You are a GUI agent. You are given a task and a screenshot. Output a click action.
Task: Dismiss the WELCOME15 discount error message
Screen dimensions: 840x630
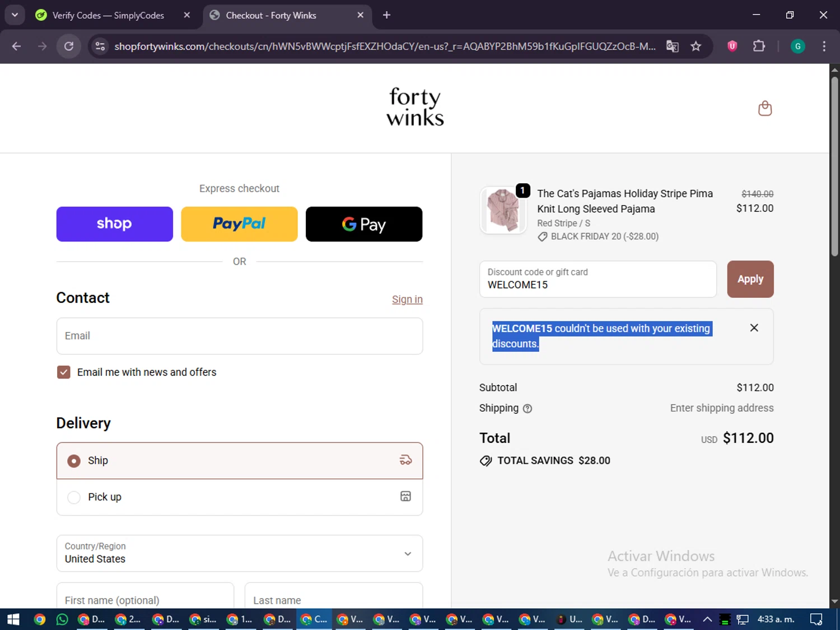click(754, 328)
